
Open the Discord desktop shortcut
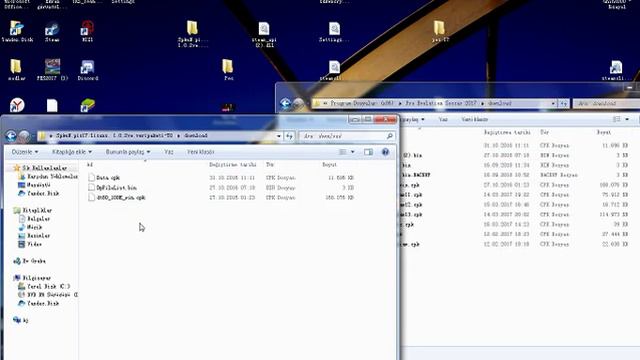pyautogui.click(x=87, y=70)
